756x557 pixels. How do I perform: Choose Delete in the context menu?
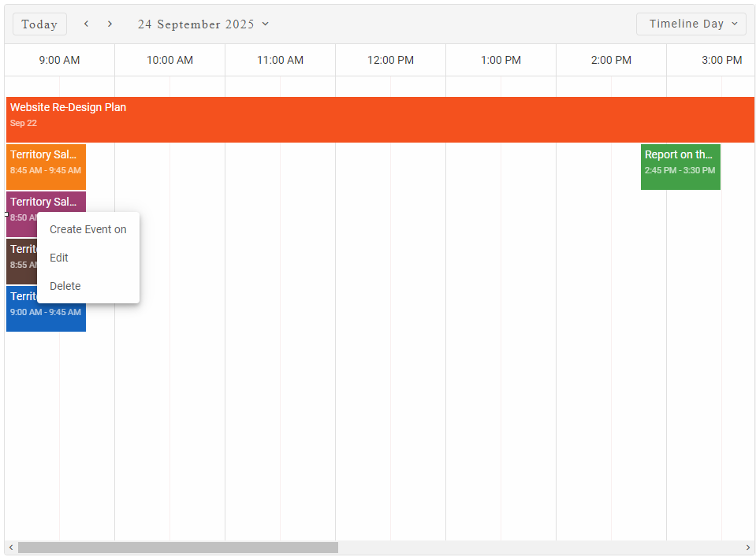(65, 286)
